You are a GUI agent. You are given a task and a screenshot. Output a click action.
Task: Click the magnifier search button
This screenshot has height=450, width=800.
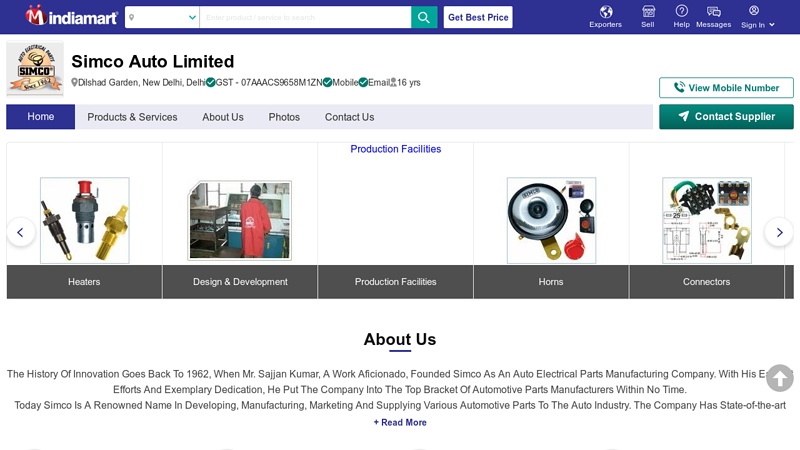tap(424, 17)
